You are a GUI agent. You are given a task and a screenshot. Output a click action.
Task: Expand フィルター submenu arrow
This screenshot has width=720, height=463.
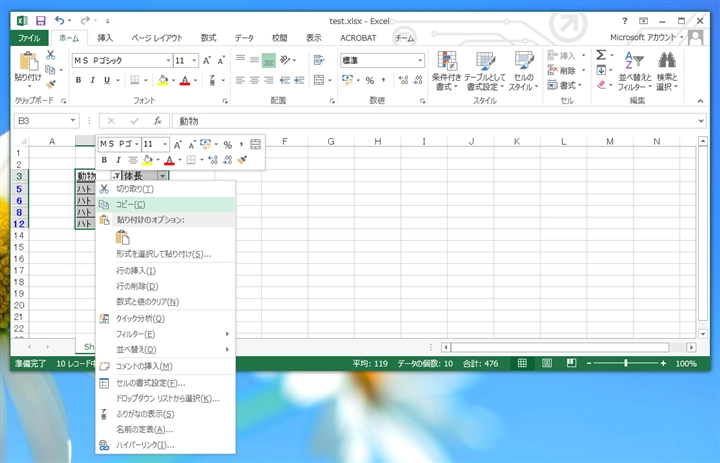coord(227,334)
